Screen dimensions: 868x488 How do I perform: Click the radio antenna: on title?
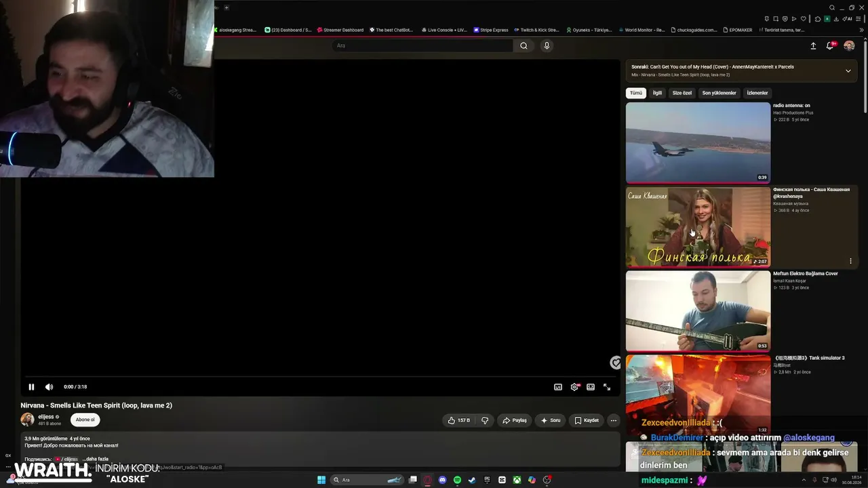[x=791, y=106]
